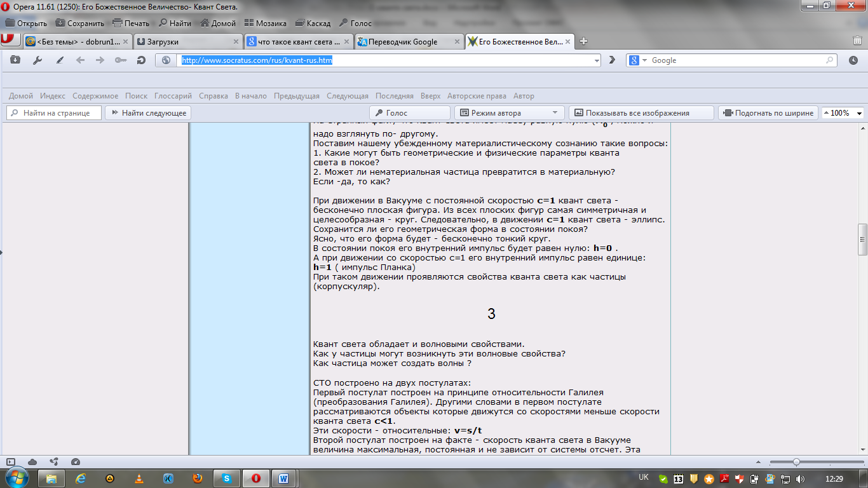Open Firefox from the taskbar
Viewport: 868px width, 488px height.
(198, 478)
